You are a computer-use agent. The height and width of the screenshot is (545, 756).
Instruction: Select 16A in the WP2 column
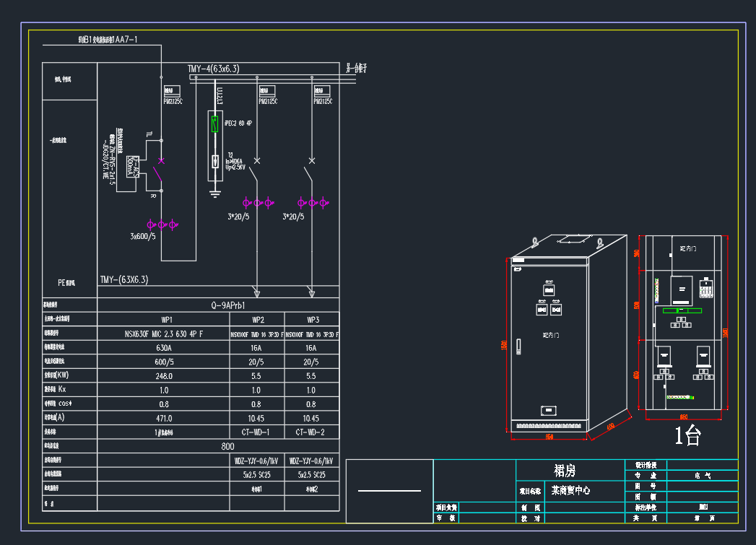coord(256,348)
